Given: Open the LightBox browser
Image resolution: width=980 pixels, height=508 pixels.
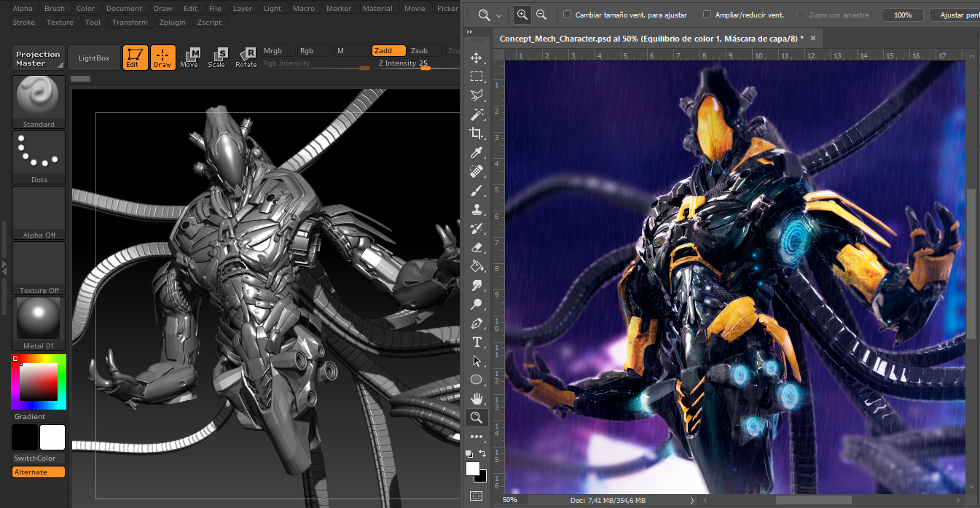Looking at the screenshot, I should (x=94, y=58).
